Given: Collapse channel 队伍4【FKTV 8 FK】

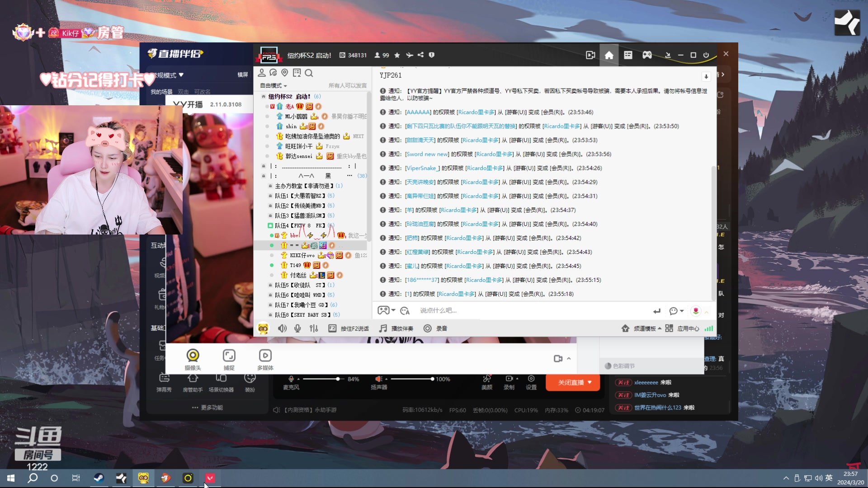Looking at the screenshot, I should (270, 225).
